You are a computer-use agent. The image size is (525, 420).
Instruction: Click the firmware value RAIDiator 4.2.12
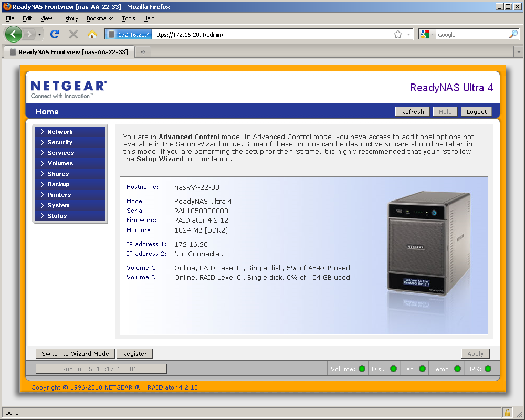point(201,220)
